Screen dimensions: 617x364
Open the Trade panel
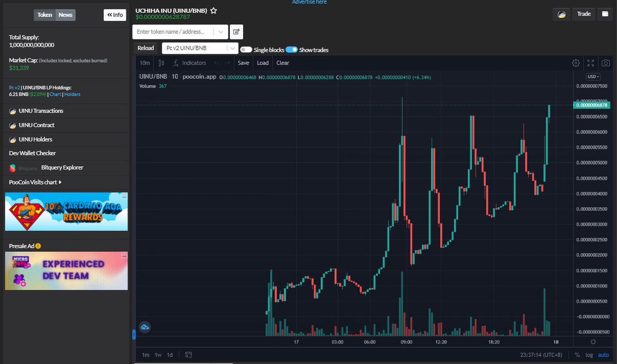[x=584, y=14]
